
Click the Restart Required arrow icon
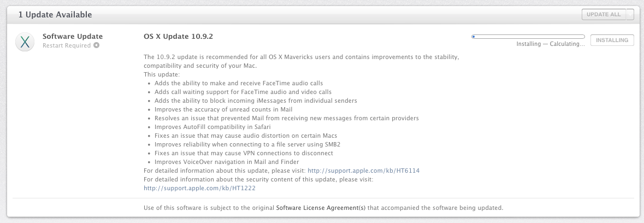click(96, 45)
